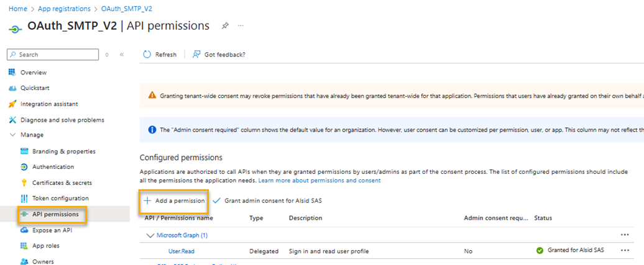The height and width of the screenshot is (265, 644).
Task: Open the Overview page
Action: [34, 73]
